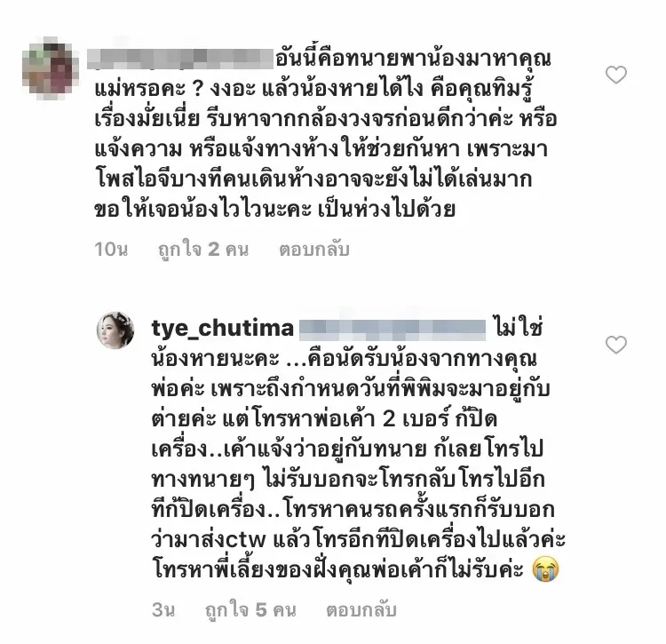Open the blurred mention in tye_chutima's reply
Screen dimensions: 666x644
392,330
